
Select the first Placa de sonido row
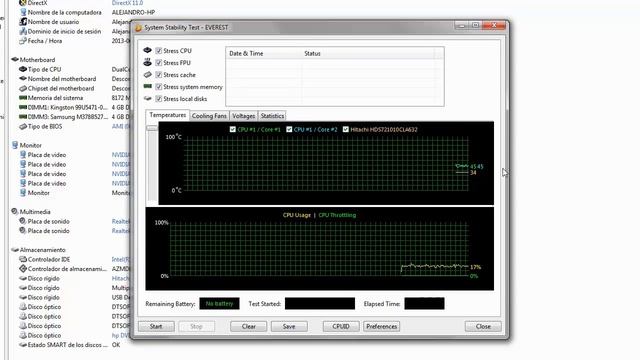pyautogui.click(x=49, y=221)
